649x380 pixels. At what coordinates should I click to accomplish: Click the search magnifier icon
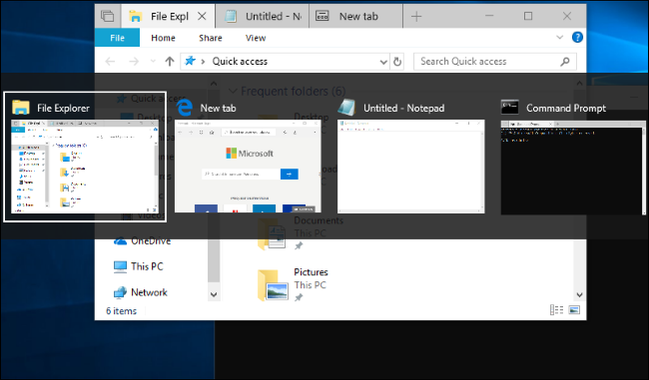[565, 62]
